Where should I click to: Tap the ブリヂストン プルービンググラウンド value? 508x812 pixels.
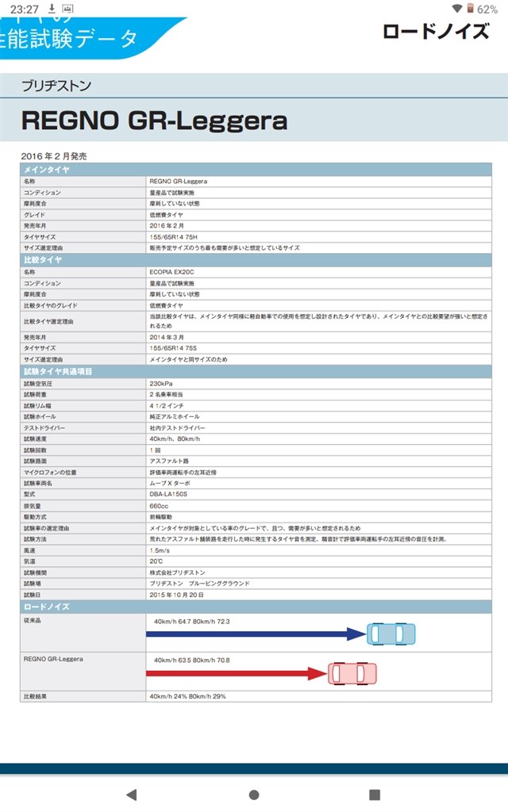tap(199, 583)
